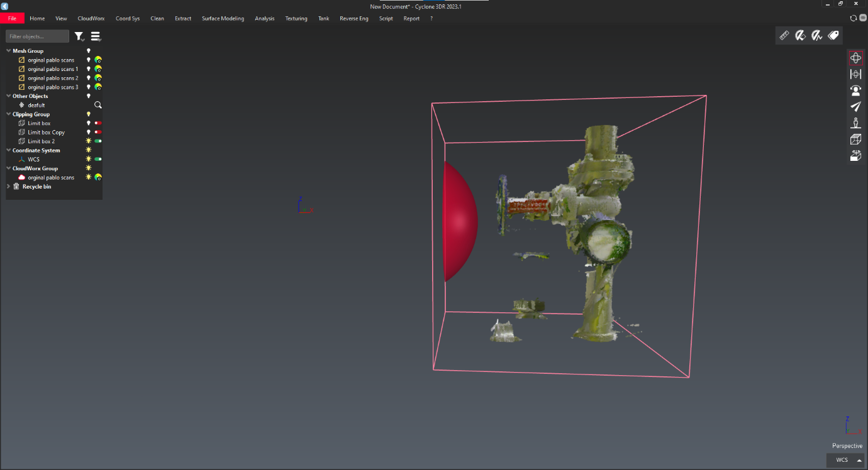Click the Perspective view label

coord(847,446)
